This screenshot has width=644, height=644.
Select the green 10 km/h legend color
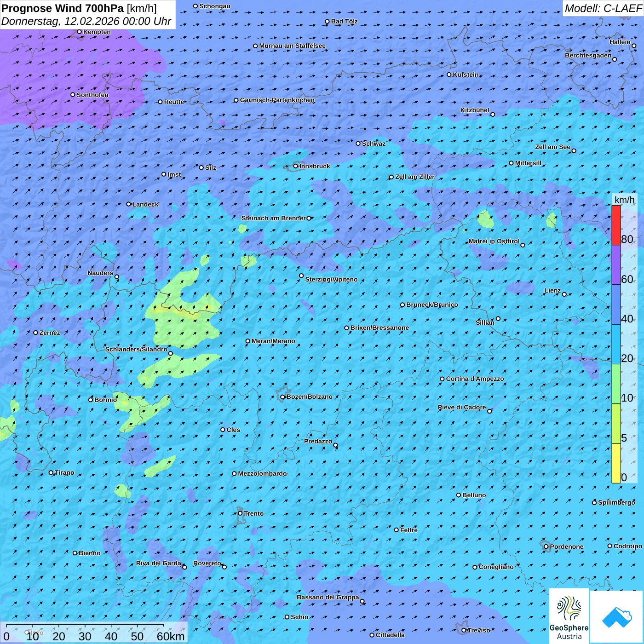pos(616,384)
